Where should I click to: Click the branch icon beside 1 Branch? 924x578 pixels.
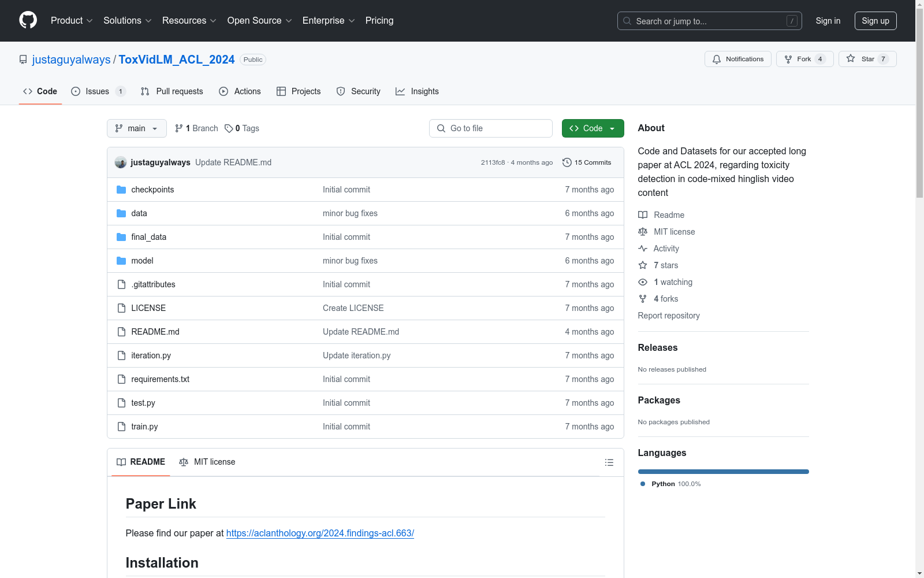point(179,128)
